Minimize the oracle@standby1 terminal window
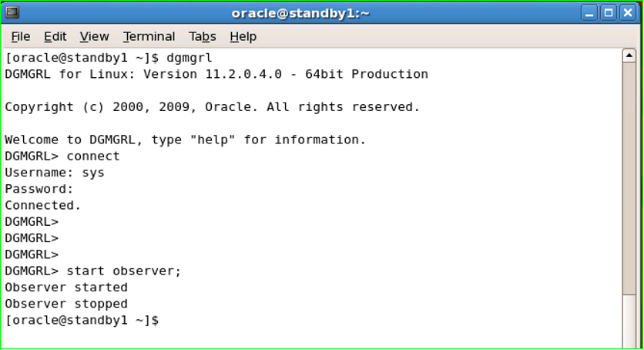 tap(589, 13)
